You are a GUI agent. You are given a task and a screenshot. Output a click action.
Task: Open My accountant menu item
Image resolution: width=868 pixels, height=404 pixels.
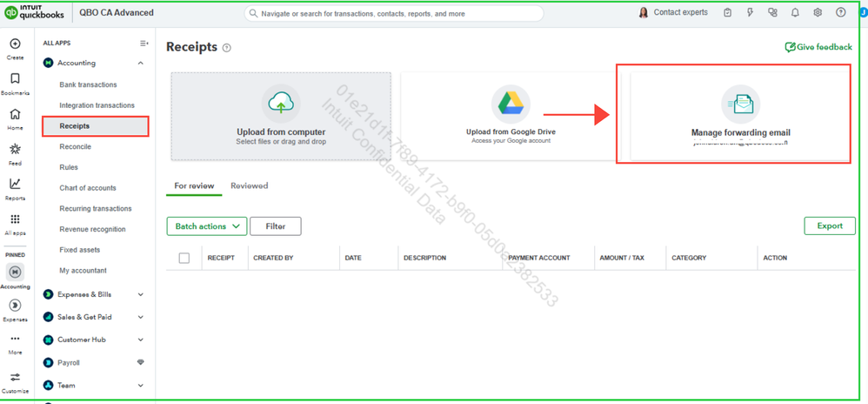[83, 271]
